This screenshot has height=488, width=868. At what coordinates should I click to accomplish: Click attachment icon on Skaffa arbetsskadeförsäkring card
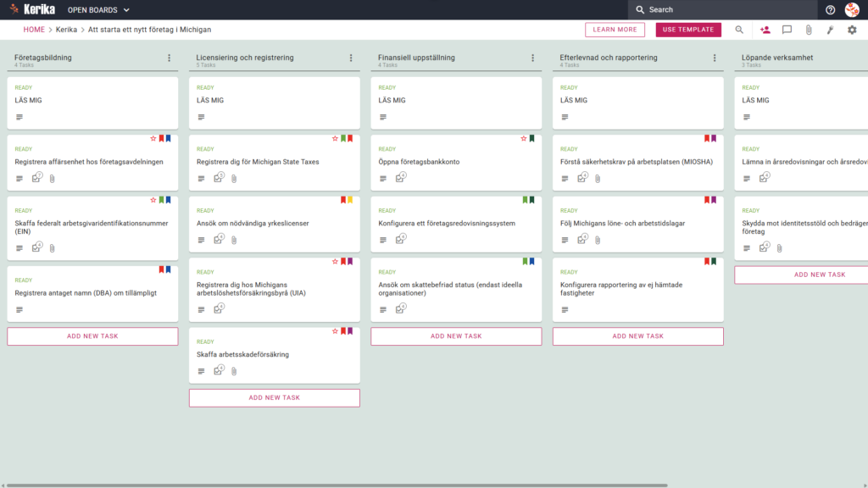(234, 371)
